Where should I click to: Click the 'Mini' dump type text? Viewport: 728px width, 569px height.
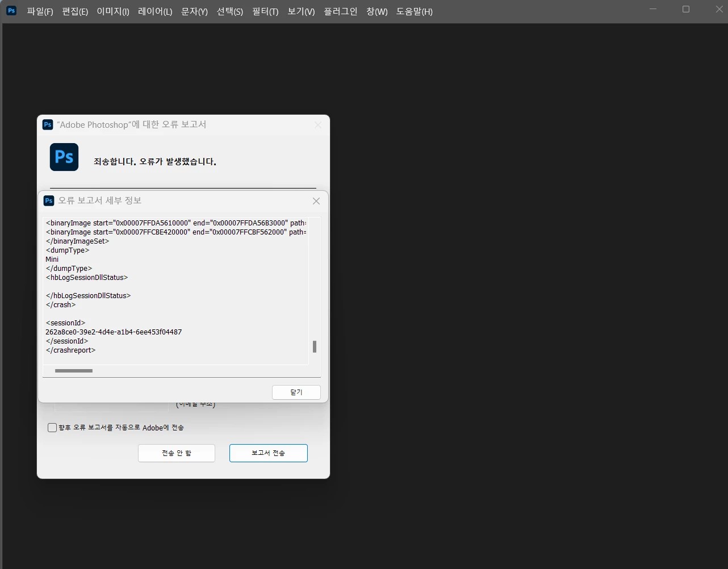[52, 260]
